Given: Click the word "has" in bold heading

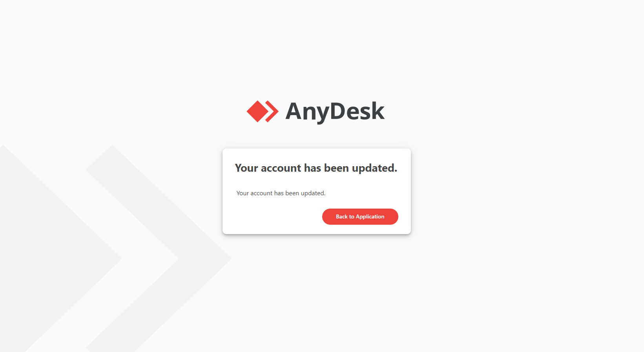Looking at the screenshot, I should point(313,168).
